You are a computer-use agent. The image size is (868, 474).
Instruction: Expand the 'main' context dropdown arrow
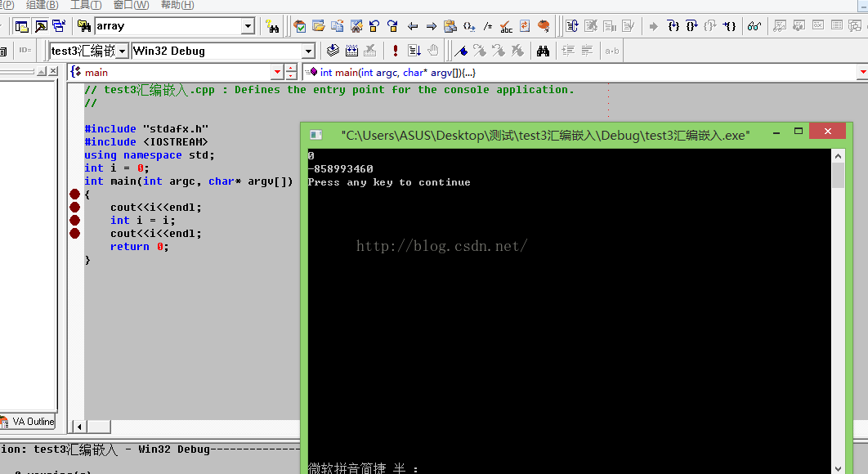point(277,72)
